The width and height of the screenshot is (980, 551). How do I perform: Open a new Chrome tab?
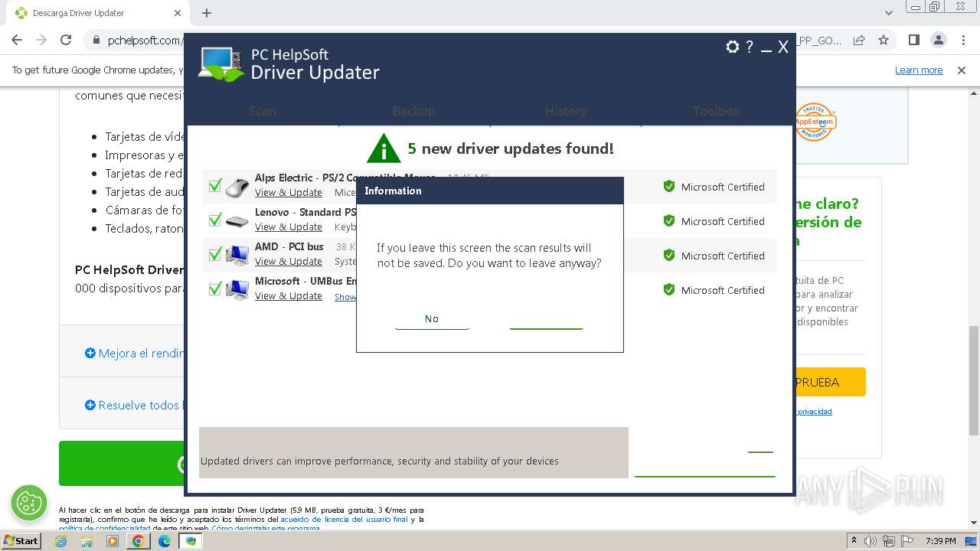point(207,13)
